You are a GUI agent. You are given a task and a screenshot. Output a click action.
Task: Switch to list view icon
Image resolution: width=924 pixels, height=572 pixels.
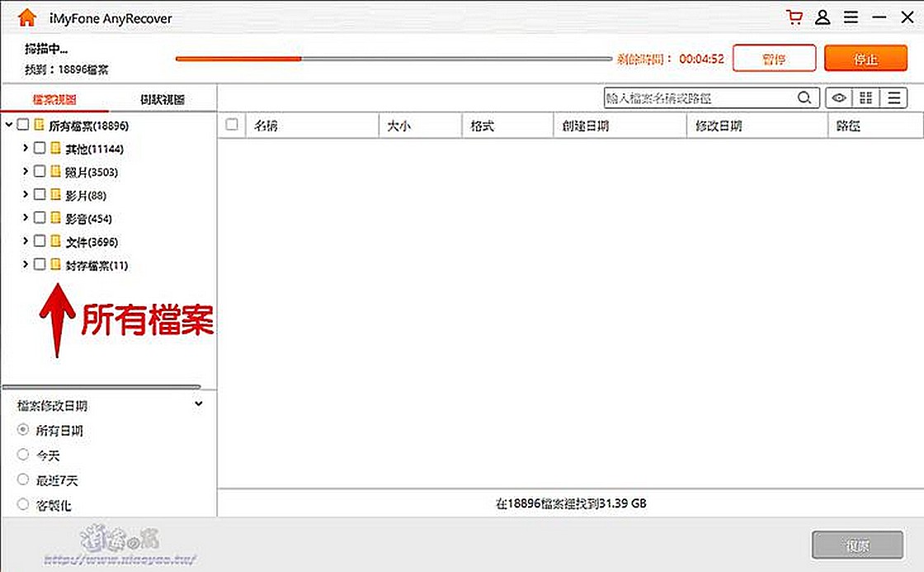(893, 98)
